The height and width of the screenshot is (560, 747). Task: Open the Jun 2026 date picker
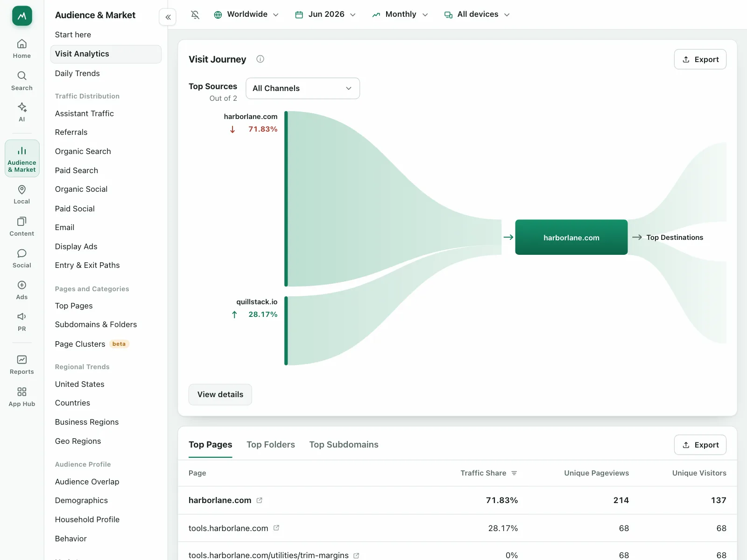coord(325,14)
